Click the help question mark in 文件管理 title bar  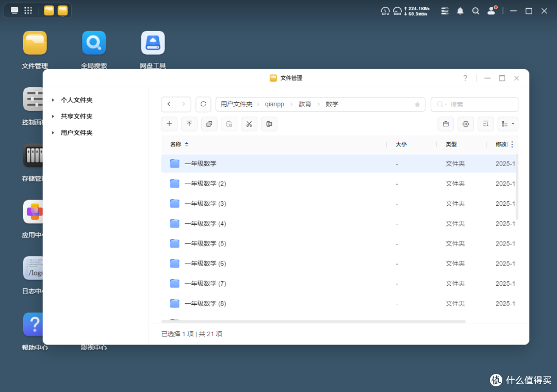(x=465, y=78)
